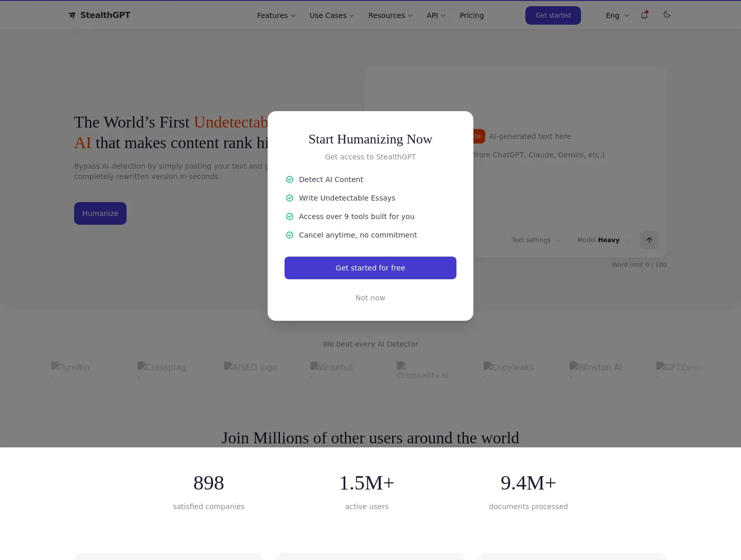Click the Copyleaks logo image
This screenshot has width=741, height=560.
coord(508,367)
